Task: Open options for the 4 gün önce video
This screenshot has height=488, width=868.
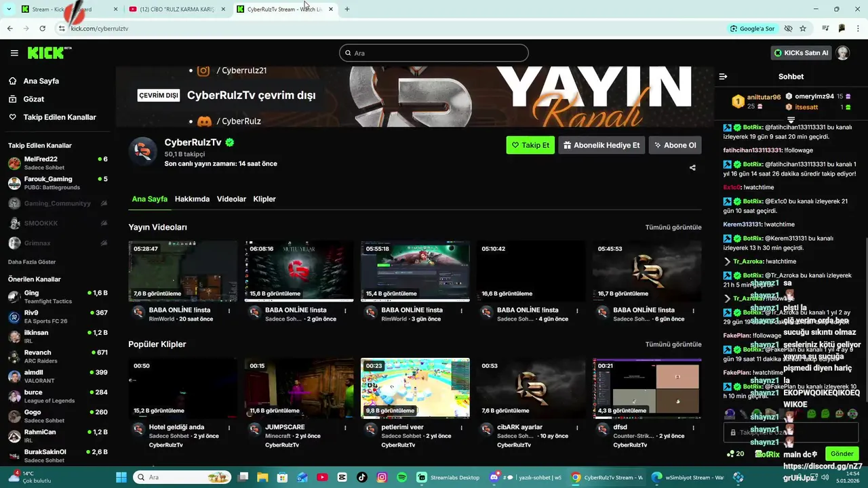Action: click(577, 311)
